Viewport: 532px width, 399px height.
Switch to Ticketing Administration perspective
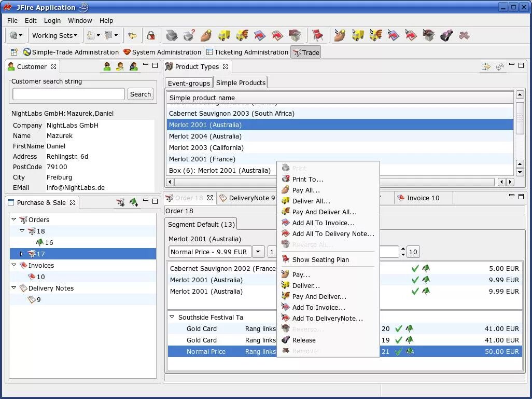click(x=247, y=52)
